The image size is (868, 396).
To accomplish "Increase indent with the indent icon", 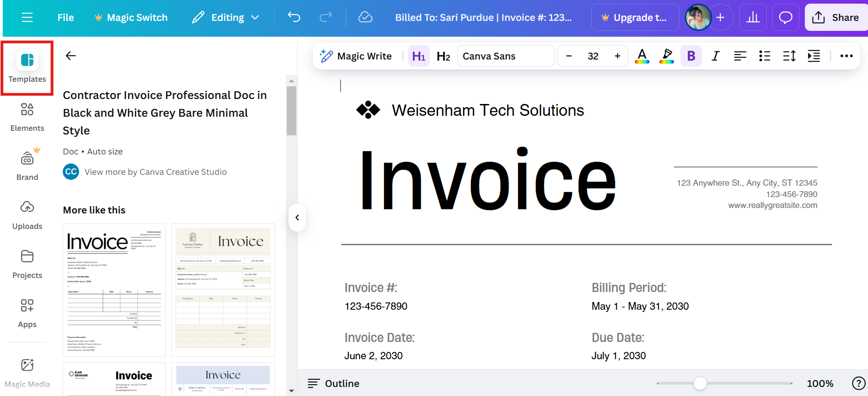I will pyautogui.click(x=814, y=56).
